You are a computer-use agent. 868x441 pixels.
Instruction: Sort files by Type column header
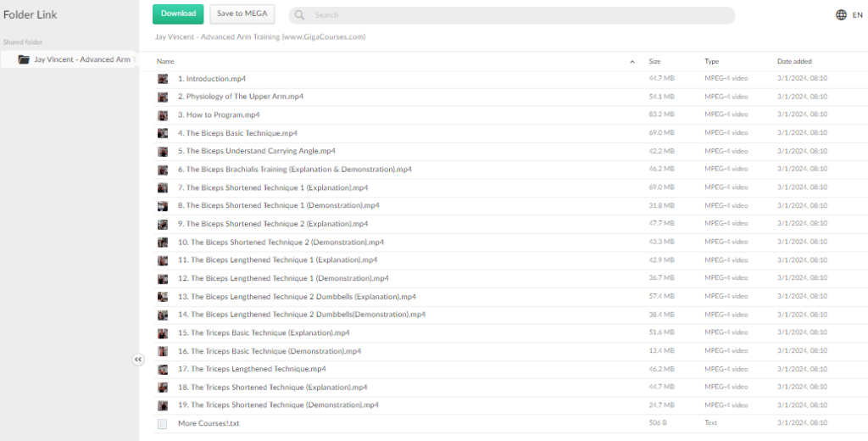[711, 61]
